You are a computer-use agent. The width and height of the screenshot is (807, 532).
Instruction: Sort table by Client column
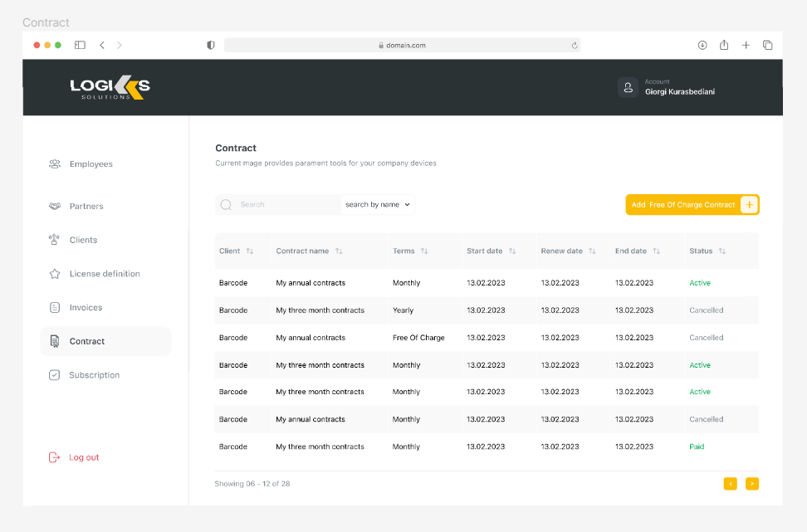pos(250,251)
